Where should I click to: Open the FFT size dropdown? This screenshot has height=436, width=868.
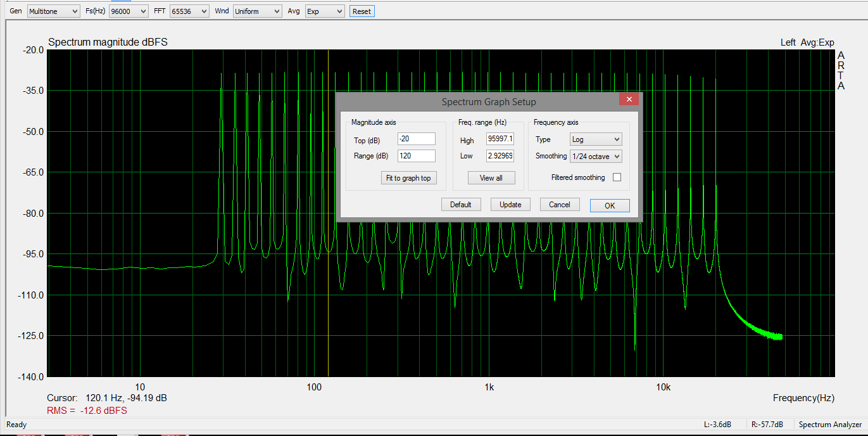(x=189, y=11)
